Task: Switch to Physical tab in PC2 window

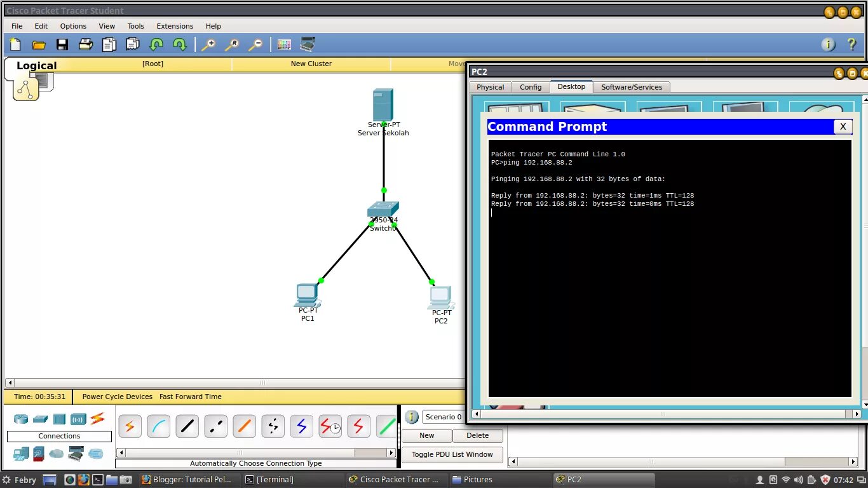Action: [491, 87]
